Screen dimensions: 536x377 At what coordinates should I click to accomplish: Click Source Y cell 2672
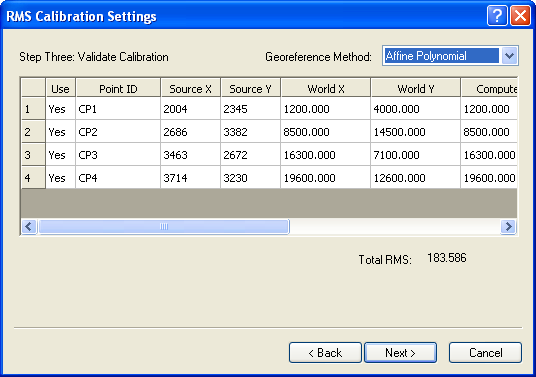(250, 154)
